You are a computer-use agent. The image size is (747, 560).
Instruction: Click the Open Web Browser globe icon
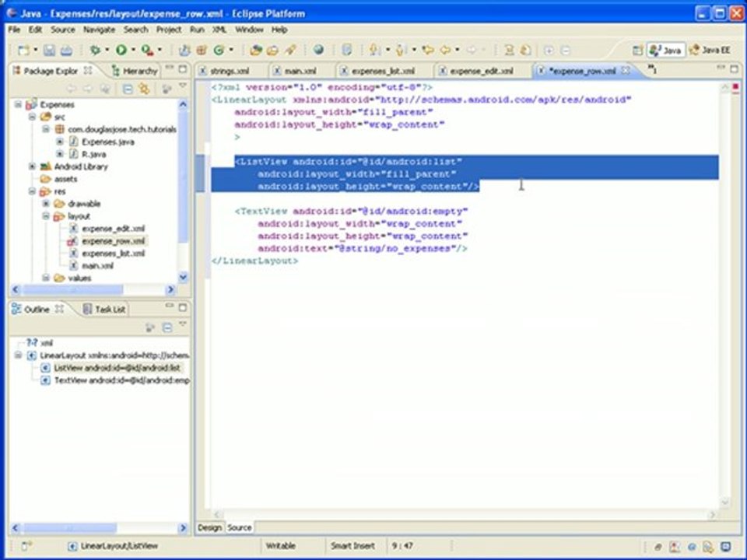tap(319, 50)
